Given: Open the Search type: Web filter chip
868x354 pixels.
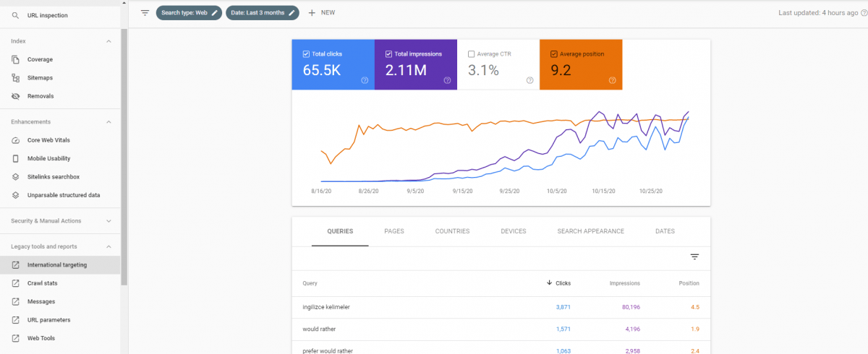Looking at the screenshot, I should (188, 12).
